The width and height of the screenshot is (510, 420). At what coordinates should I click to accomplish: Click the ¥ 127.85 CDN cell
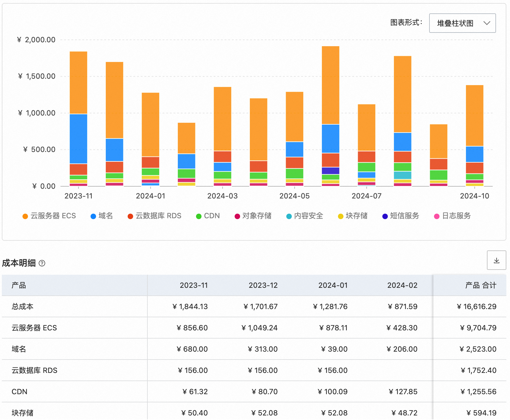[x=403, y=392]
